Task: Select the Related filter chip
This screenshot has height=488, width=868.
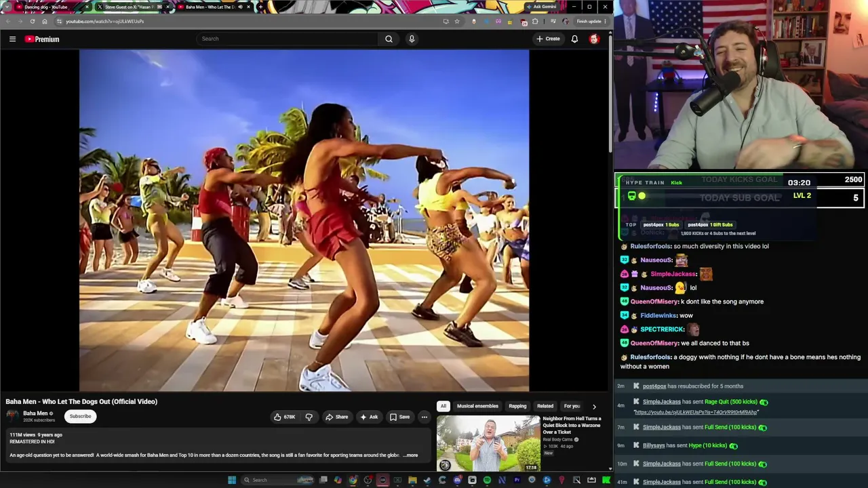Action: [545, 406]
